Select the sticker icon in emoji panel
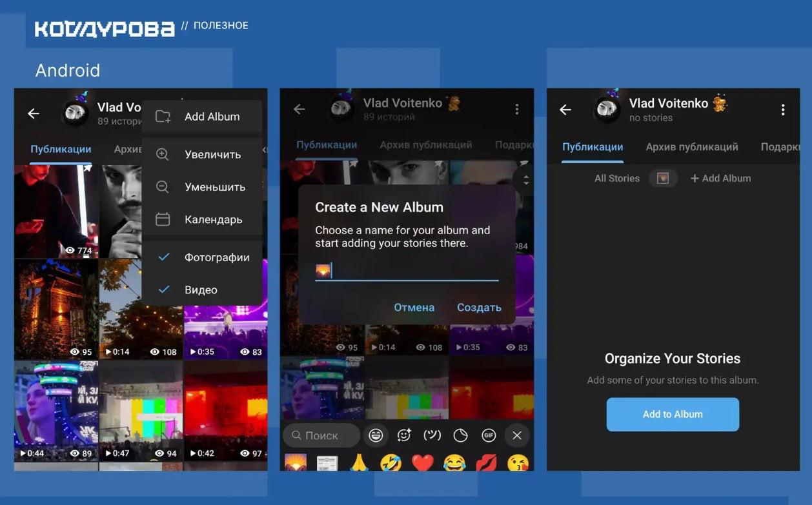Screen dimensions: 812x505 (x=404, y=435)
